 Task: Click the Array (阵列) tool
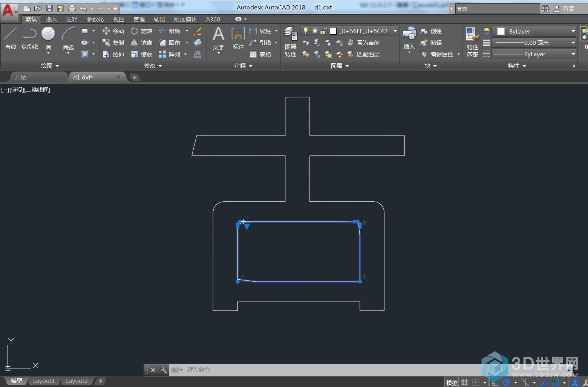point(169,54)
